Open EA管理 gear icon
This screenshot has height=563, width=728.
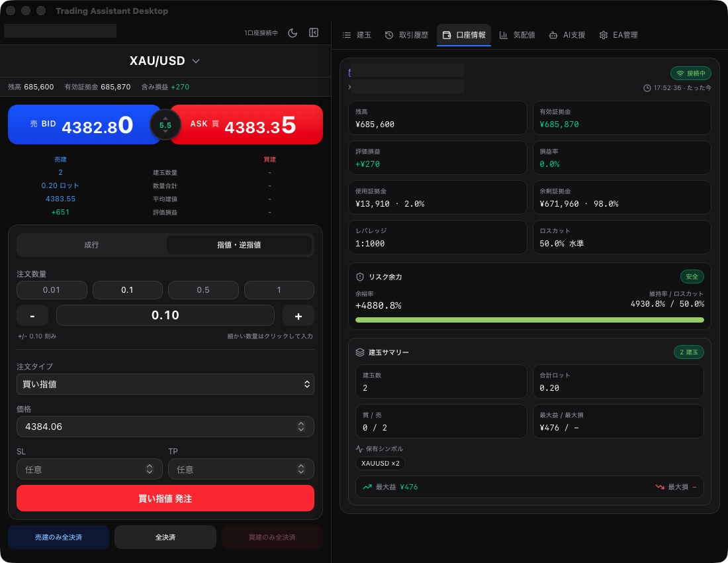click(x=604, y=35)
